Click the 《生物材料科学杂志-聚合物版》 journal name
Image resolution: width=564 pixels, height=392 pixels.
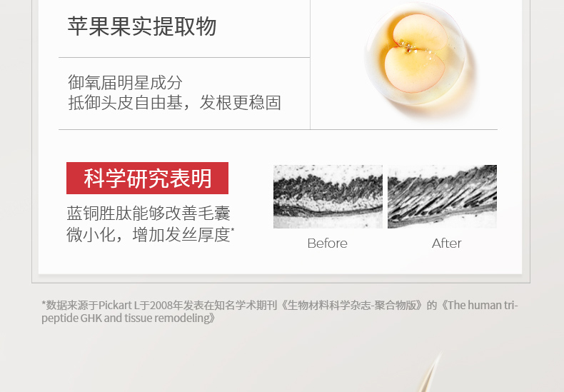(x=352, y=305)
